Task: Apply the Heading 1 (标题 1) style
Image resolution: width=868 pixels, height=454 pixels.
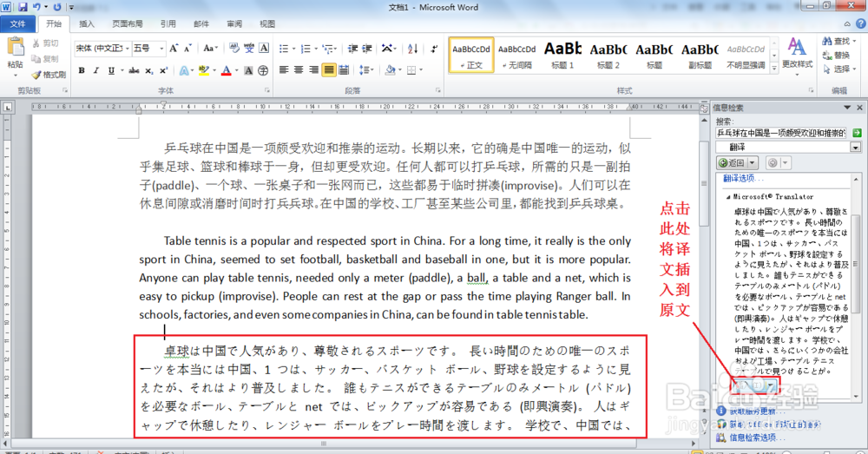Action: click(562, 56)
